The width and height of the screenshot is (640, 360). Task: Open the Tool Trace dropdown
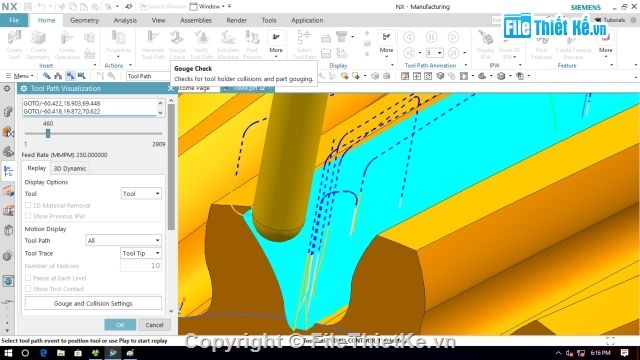tap(141, 253)
